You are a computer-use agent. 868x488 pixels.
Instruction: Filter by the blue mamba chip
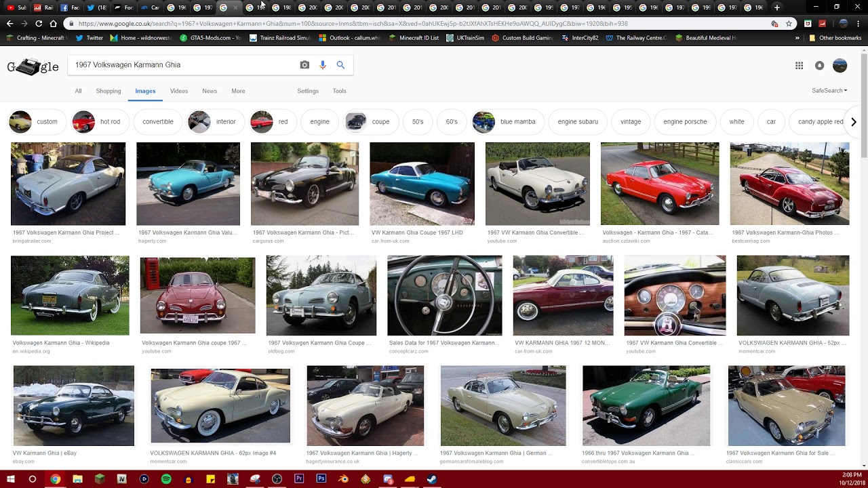[x=507, y=122]
